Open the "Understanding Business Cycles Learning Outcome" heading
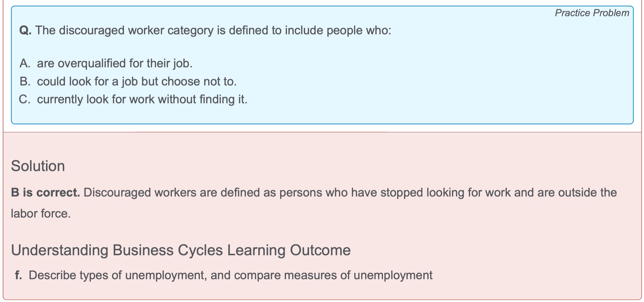The height and width of the screenshot is (302, 644). click(181, 250)
